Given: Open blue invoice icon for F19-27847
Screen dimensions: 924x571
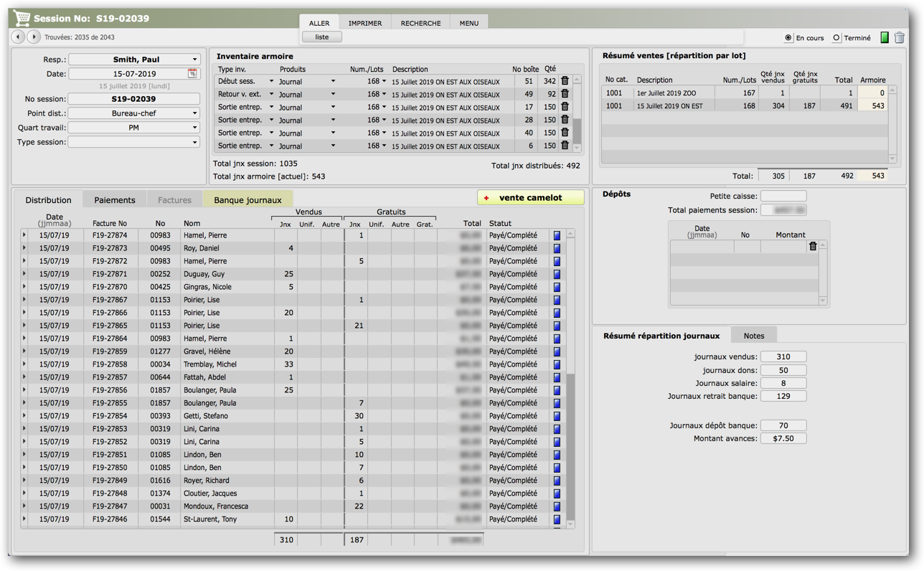Looking at the screenshot, I should pyautogui.click(x=557, y=506).
